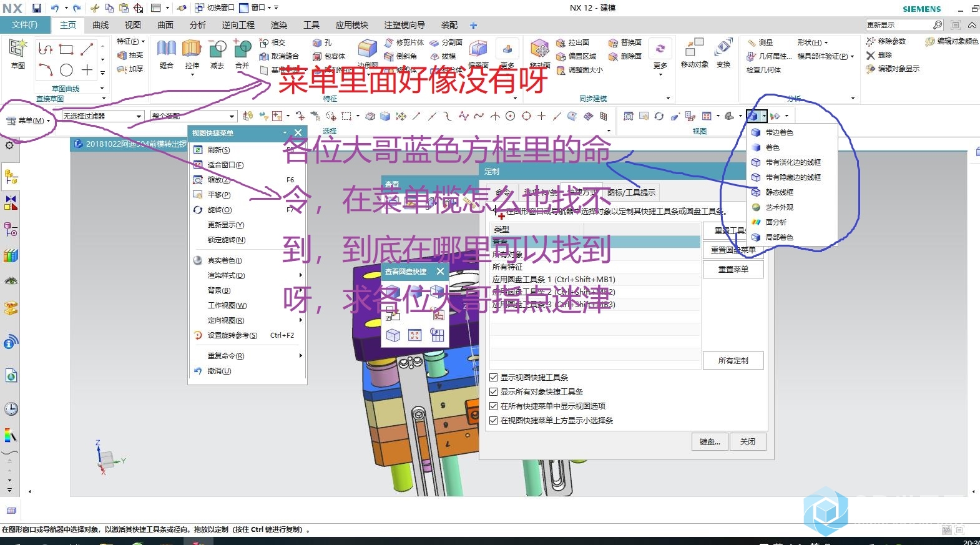Image resolution: width=980 pixels, height=545 pixels.
Task: Open the reuse library books icon
Action: 11,255
